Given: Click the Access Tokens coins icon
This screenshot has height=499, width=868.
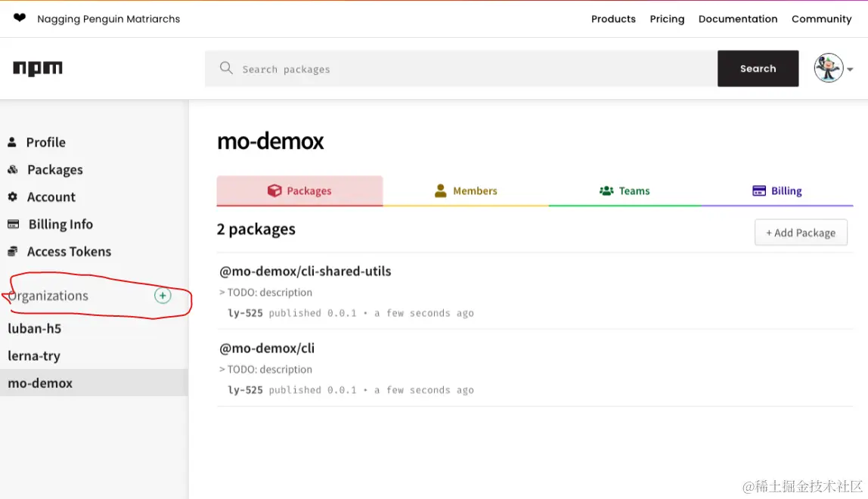Looking at the screenshot, I should tap(12, 252).
